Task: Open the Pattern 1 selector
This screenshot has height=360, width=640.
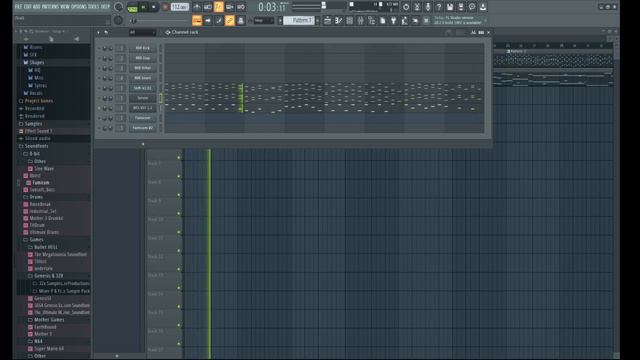Action: [x=299, y=20]
